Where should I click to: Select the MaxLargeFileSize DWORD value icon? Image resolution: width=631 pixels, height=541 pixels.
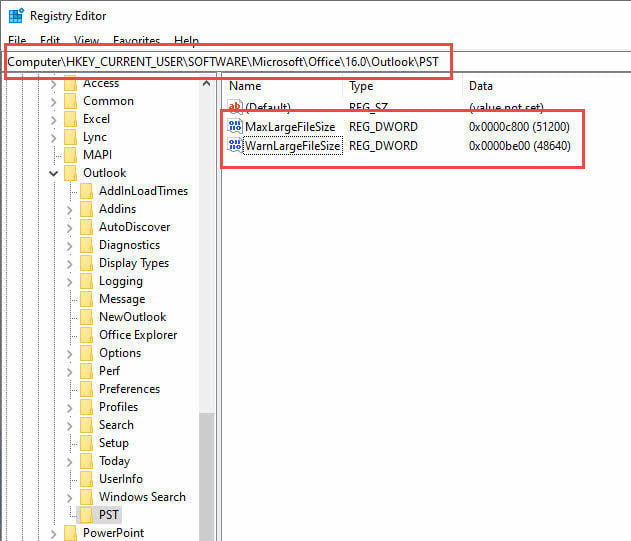coord(235,126)
